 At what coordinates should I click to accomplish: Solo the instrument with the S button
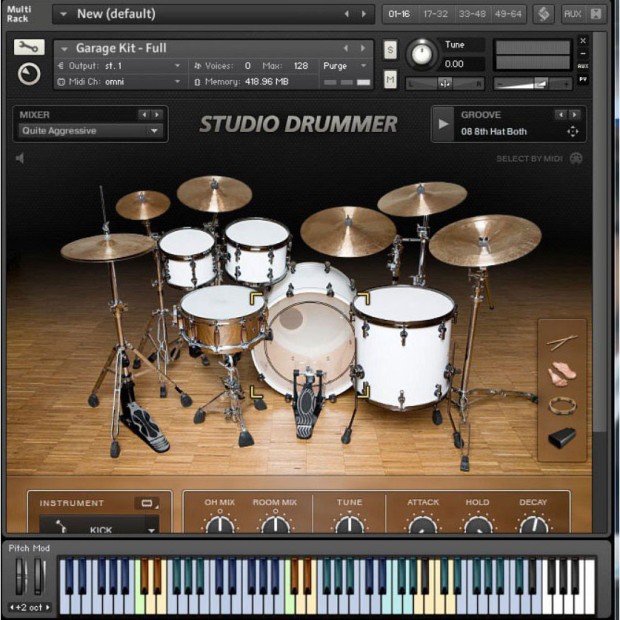[x=391, y=50]
